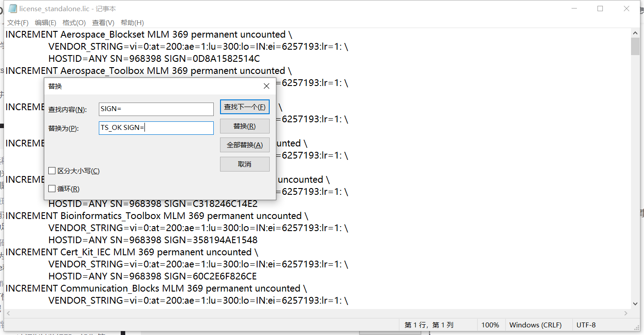Click the 全部替换(A) button

(245, 145)
